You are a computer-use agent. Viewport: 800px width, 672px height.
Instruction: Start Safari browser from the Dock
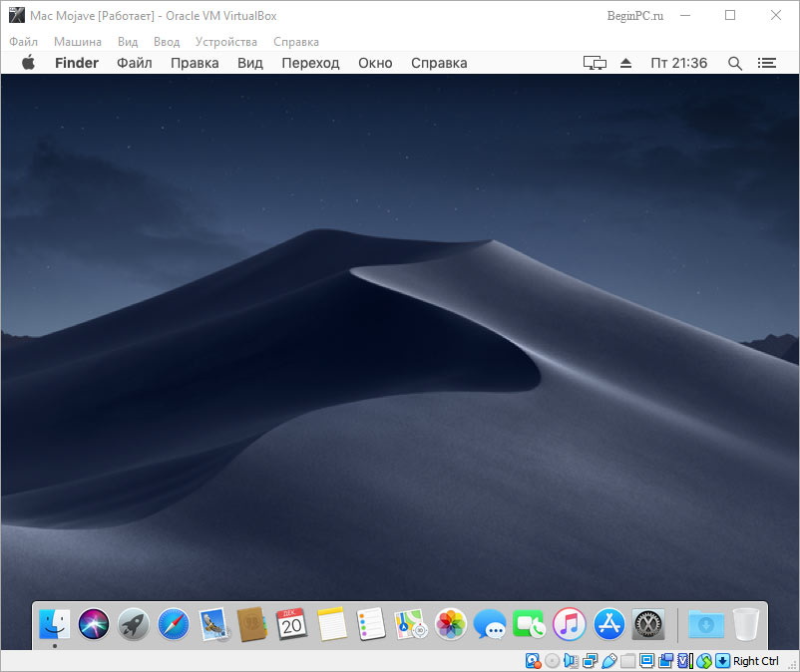(173, 623)
